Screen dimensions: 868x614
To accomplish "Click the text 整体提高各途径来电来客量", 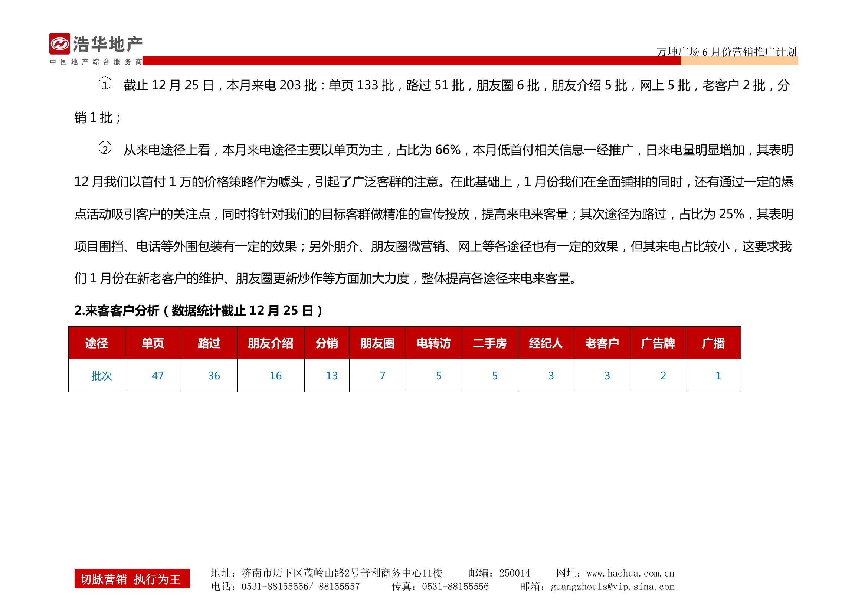I will [x=495, y=278].
